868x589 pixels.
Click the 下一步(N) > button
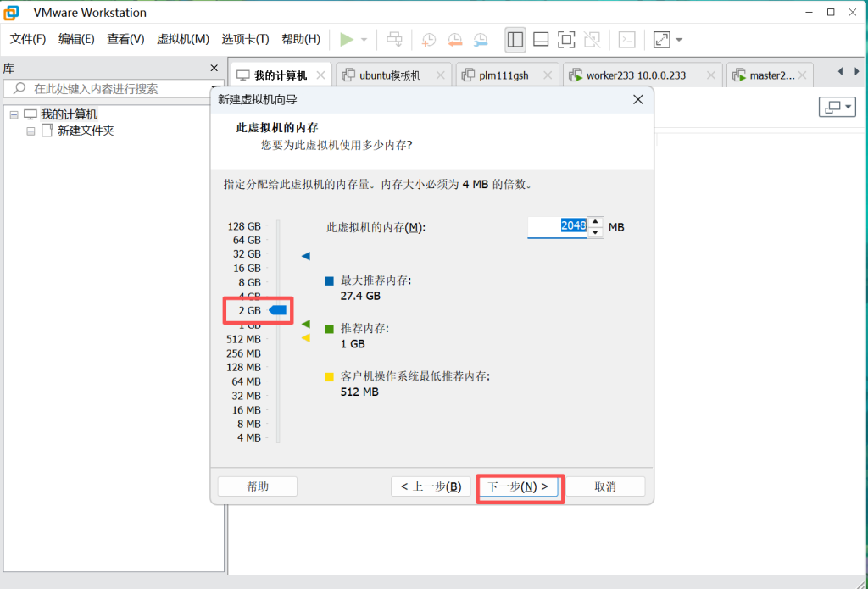[x=518, y=486]
